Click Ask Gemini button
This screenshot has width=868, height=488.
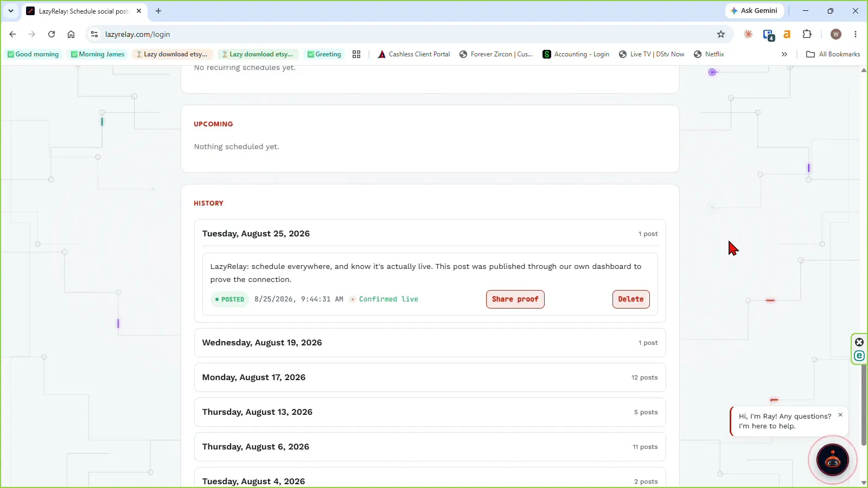(x=754, y=11)
